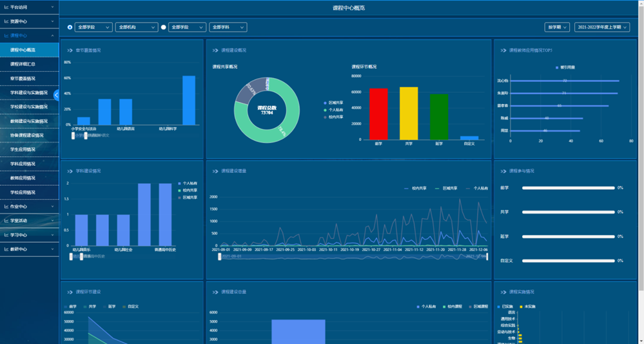Click the double-arrow icon of 课程实施情况 panel
644x344 pixels.
click(x=503, y=292)
